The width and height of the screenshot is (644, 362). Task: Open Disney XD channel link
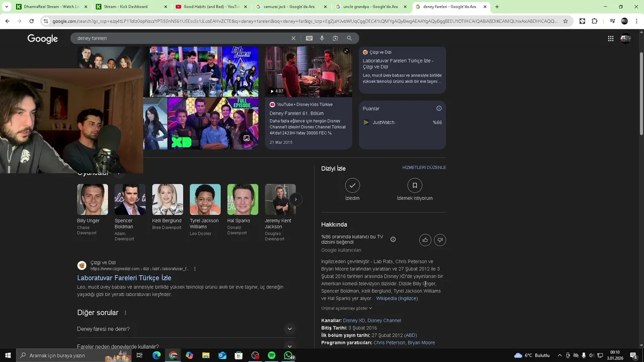354,320
